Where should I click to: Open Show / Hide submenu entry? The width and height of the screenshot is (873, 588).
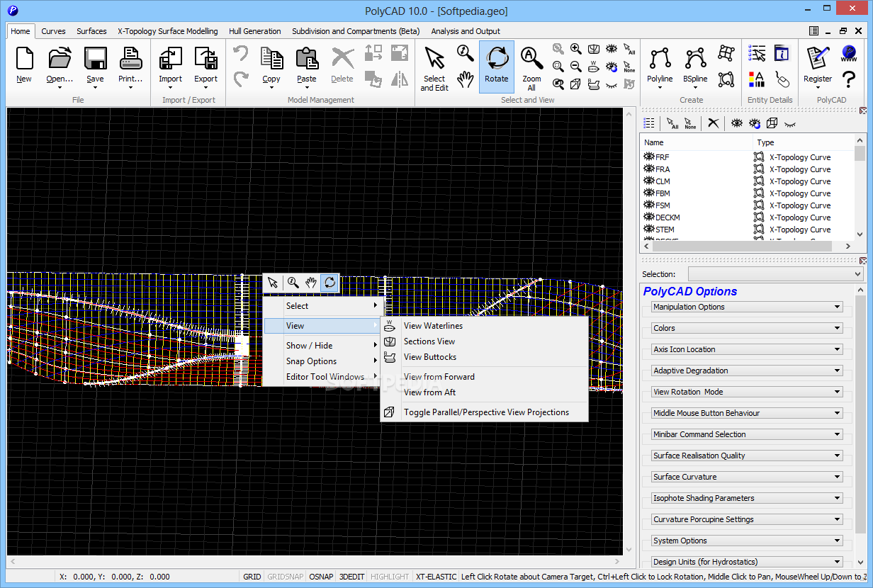click(324, 346)
